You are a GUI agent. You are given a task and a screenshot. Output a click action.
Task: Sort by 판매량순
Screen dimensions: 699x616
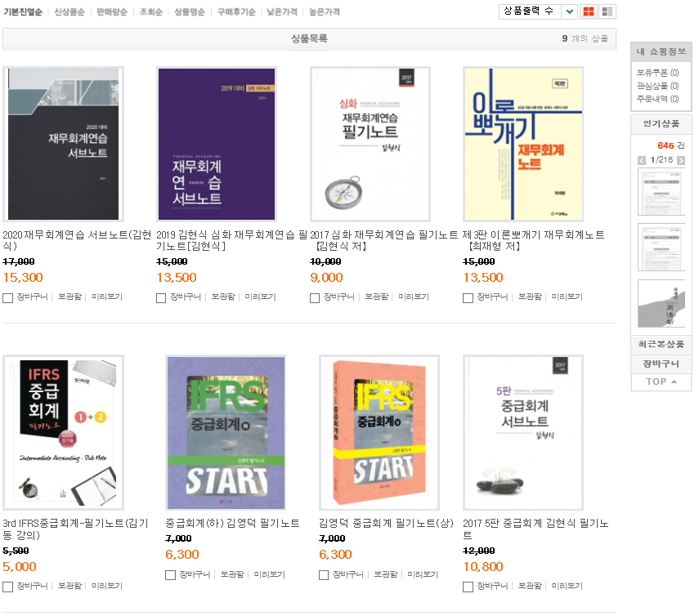(112, 12)
